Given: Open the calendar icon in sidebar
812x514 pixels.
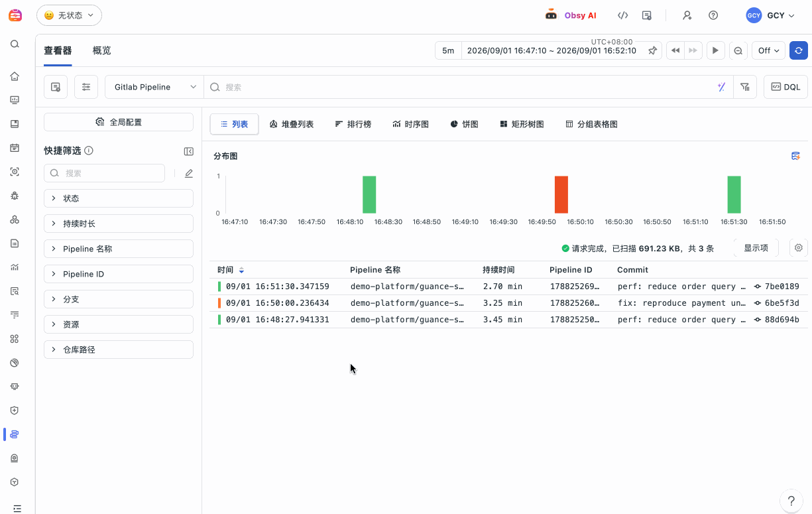Looking at the screenshot, I should click(15, 147).
